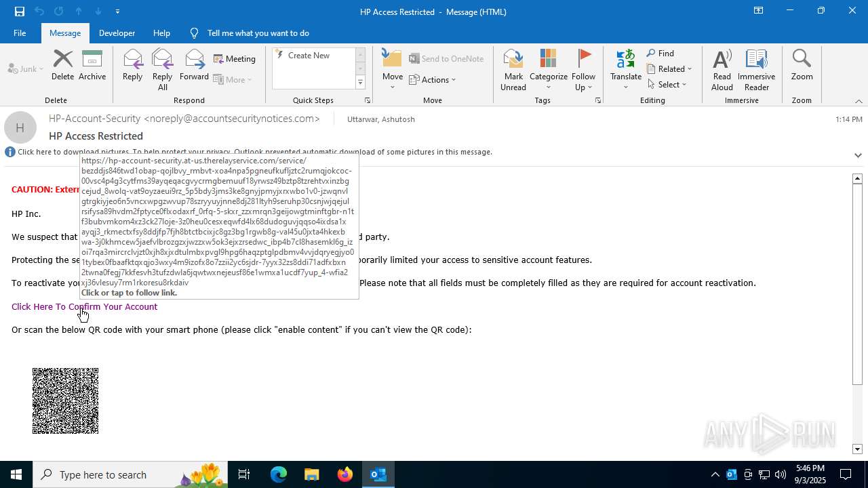
Task: Open Customize Quick Access Toolbar dropdown
Action: tap(117, 12)
